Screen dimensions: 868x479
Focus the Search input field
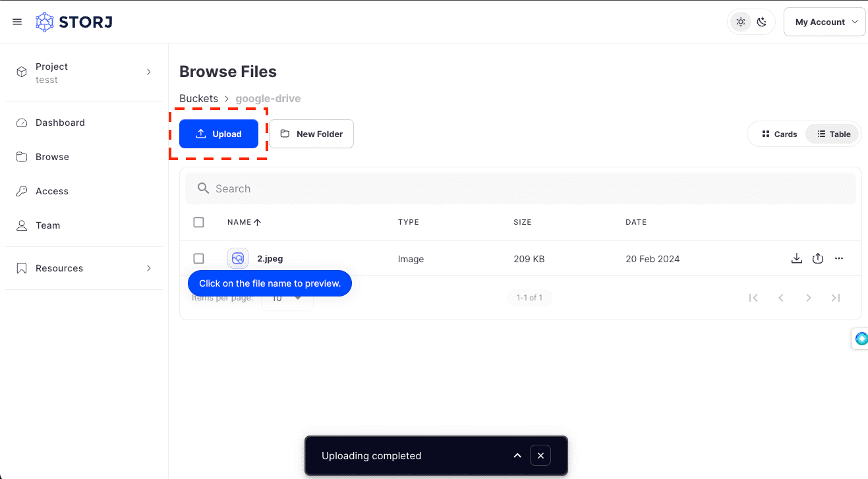[x=521, y=188]
